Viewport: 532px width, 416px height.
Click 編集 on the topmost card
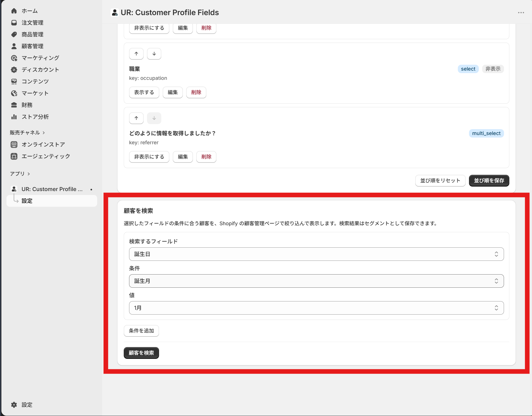tap(183, 28)
